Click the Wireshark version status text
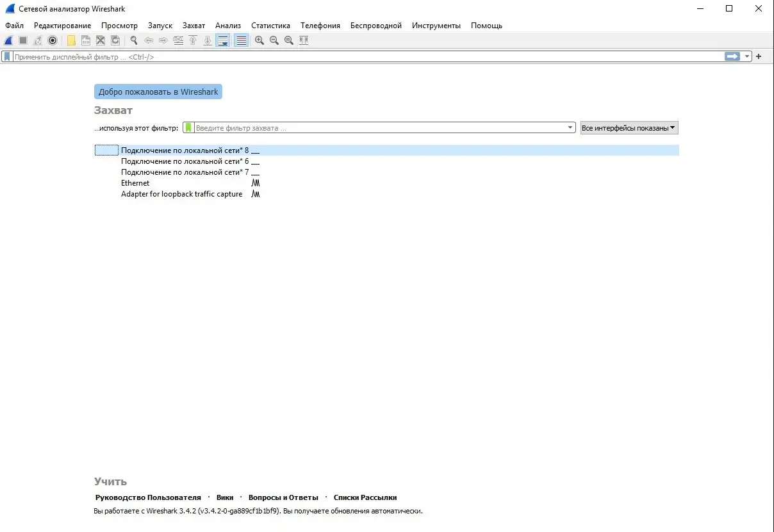This screenshot has height=532, width=774. [258, 511]
